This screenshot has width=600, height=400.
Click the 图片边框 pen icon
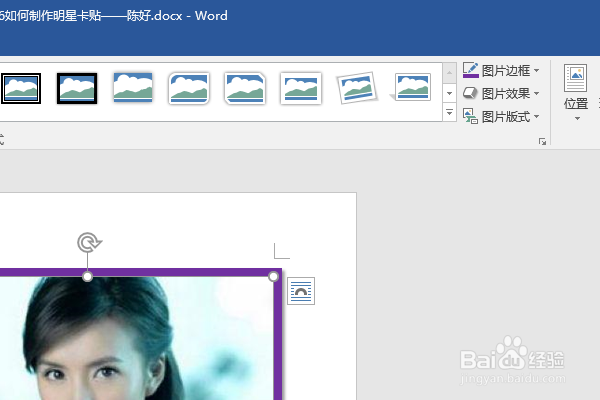471,70
